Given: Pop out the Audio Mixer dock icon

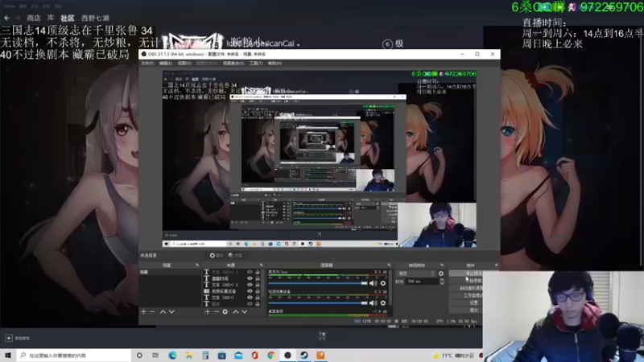Looking at the screenshot, I should pos(389,265).
